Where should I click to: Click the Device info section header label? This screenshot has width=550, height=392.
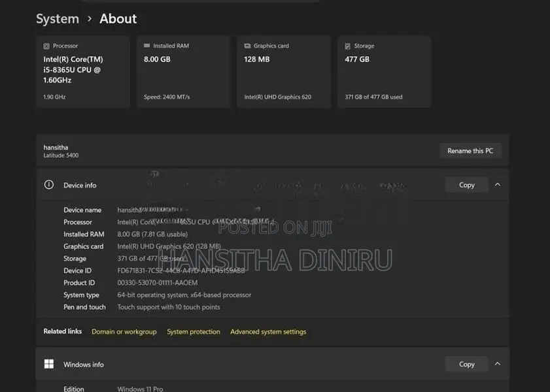point(80,186)
